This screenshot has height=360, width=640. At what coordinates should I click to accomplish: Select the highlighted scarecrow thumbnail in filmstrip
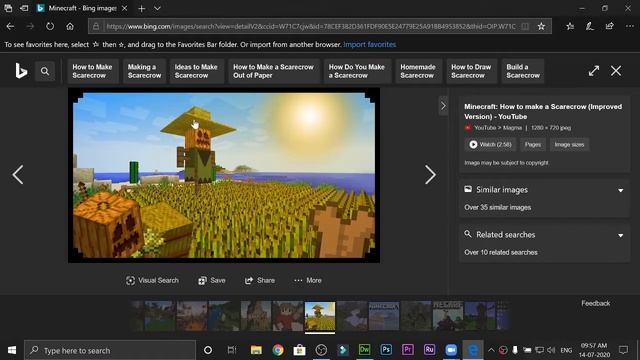320,316
